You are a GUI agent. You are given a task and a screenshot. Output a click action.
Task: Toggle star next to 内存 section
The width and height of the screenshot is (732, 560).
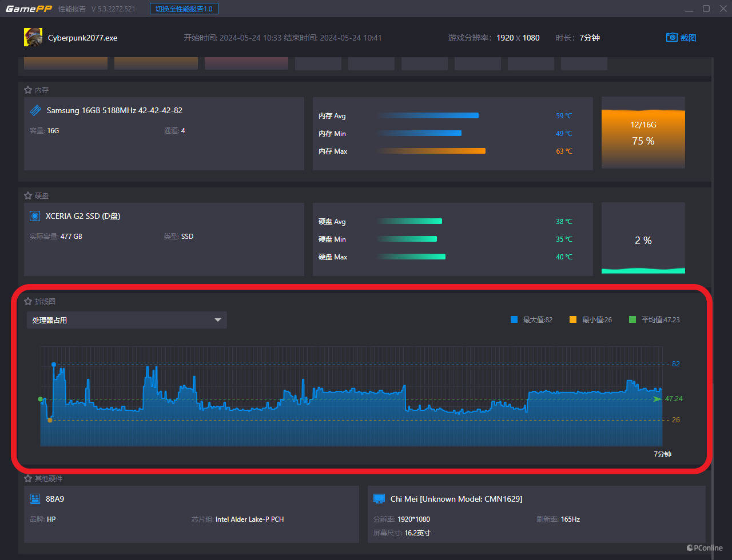coord(28,90)
